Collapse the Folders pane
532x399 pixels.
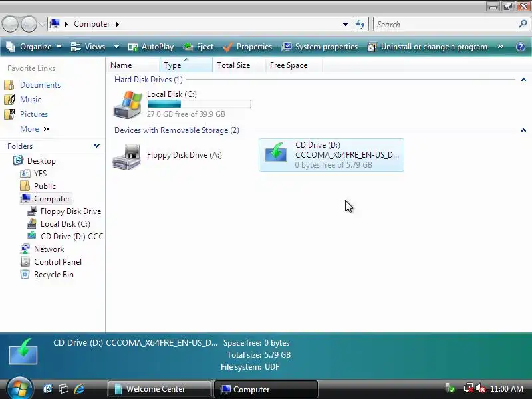tap(96, 146)
